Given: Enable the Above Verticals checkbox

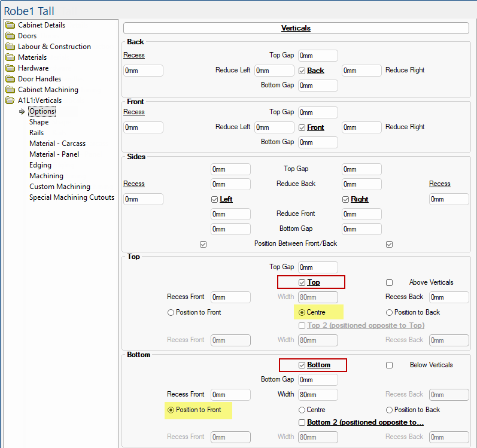Looking at the screenshot, I should click(390, 283).
